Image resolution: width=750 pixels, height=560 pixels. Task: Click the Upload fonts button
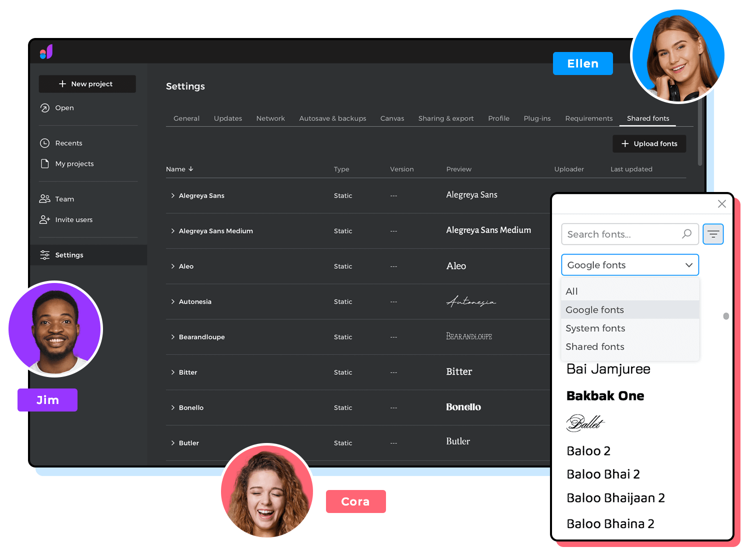coord(649,143)
